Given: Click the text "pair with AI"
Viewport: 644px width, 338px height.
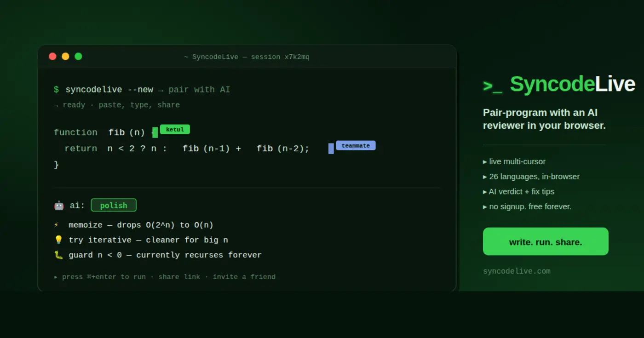Looking at the screenshot, I should pyautogui.click(x=199, y=90).
